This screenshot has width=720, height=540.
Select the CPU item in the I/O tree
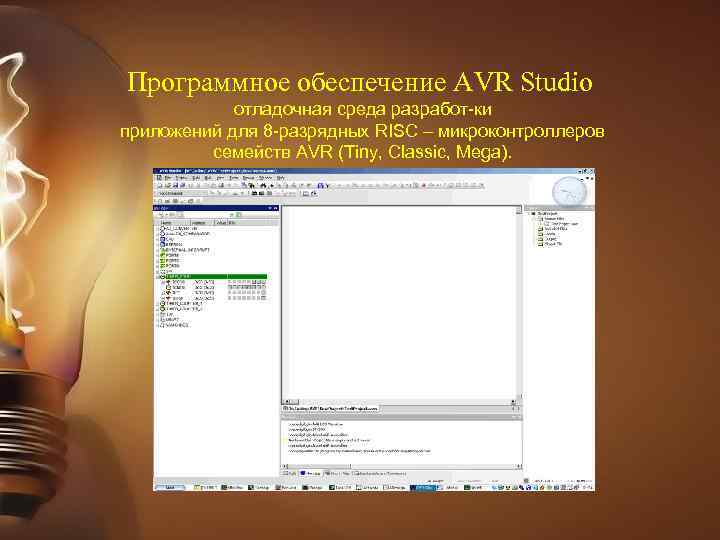(167, 239)
